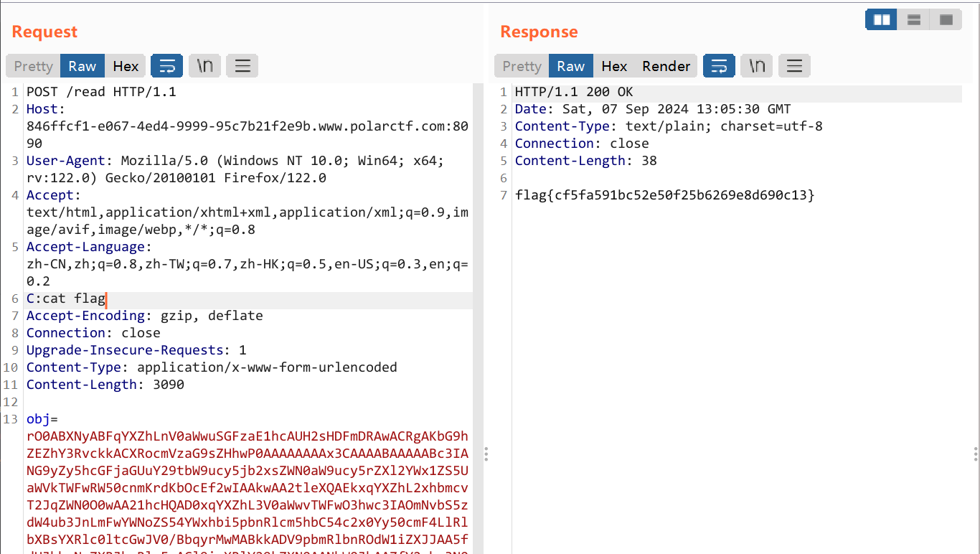Grab the right edge handle of Response panel
The width and height of the screenshot is (980, 554).
pyautogui.click(x=976, y=454)
